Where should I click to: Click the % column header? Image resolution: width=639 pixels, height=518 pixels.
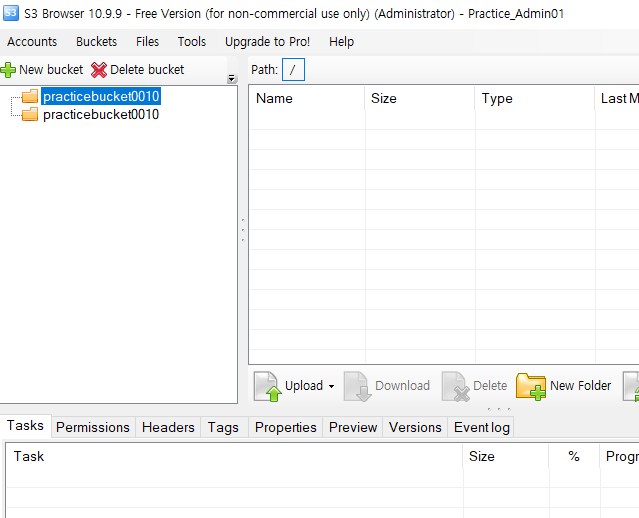[574, 456]
